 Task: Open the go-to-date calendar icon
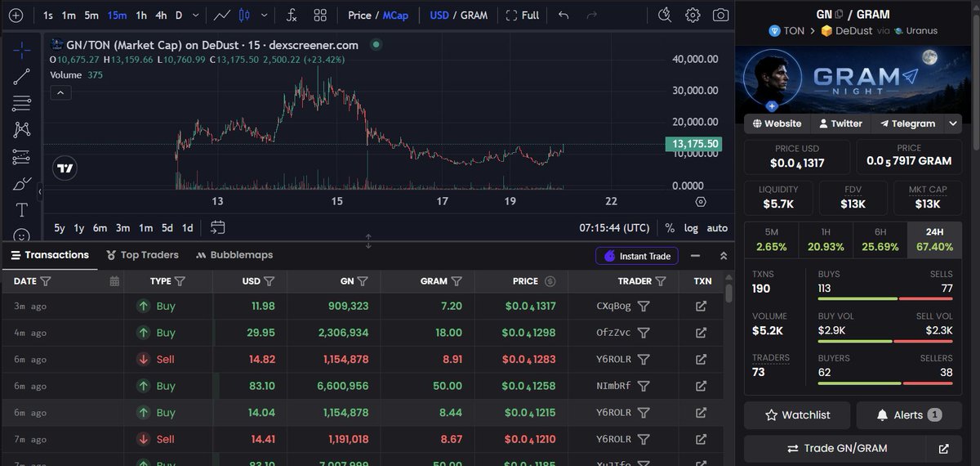coord(217,227)
